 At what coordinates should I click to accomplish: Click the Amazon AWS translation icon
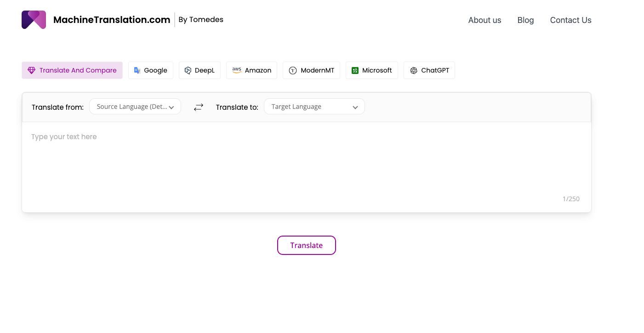pos(236,70)
